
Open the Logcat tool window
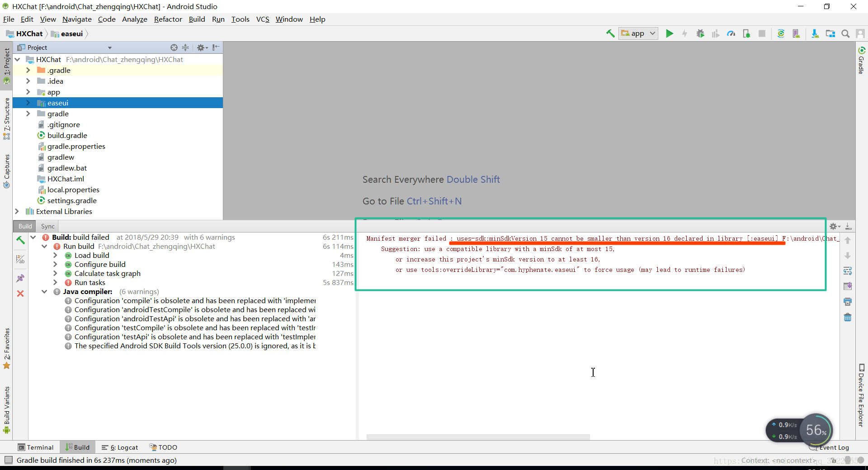120,447
